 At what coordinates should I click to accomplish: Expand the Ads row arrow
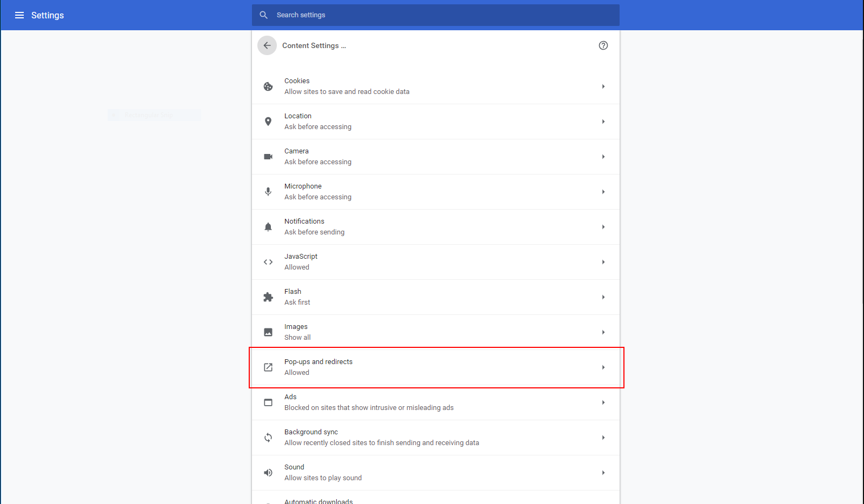click(x=603, y=402)
